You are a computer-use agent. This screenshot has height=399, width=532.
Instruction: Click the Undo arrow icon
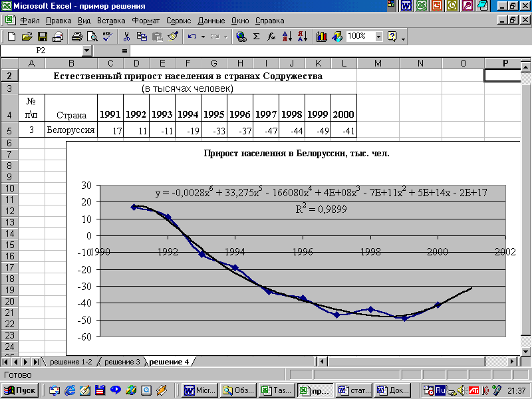click(192, 37)
